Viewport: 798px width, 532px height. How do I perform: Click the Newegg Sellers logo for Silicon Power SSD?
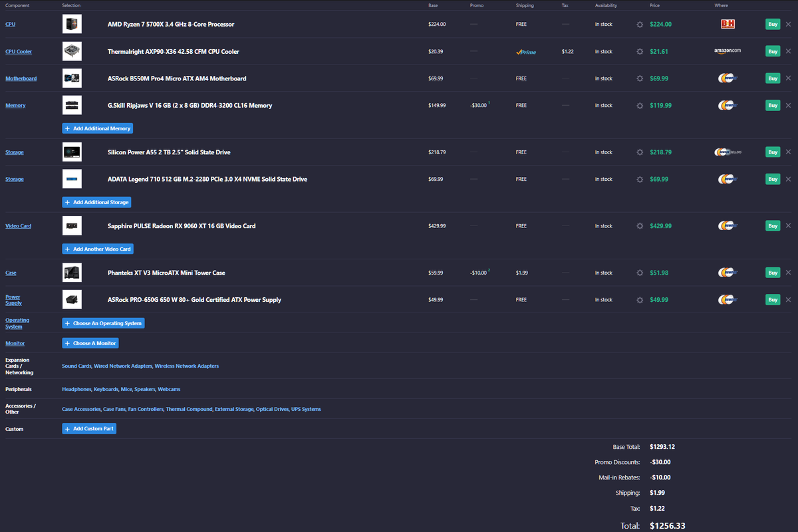[x=728, y=152]
